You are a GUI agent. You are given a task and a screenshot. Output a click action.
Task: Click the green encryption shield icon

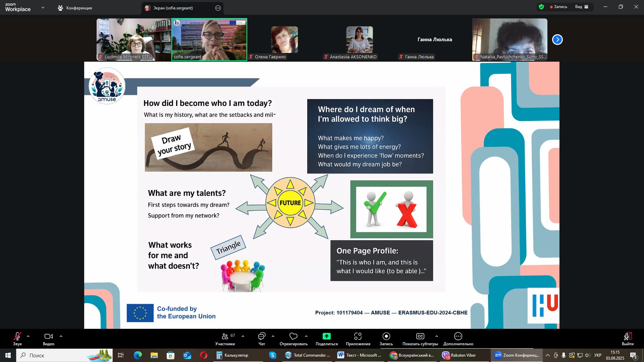coord(541,7)
